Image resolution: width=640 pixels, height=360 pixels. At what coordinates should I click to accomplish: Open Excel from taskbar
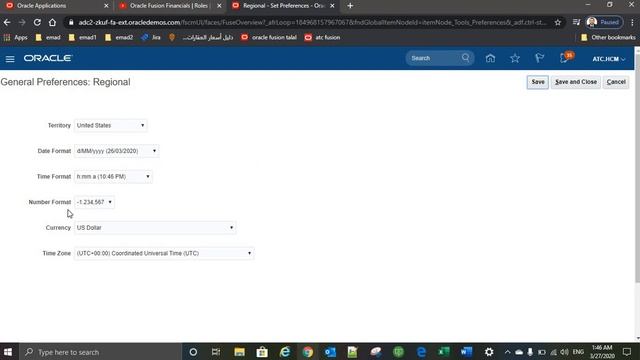coord(444,352)
